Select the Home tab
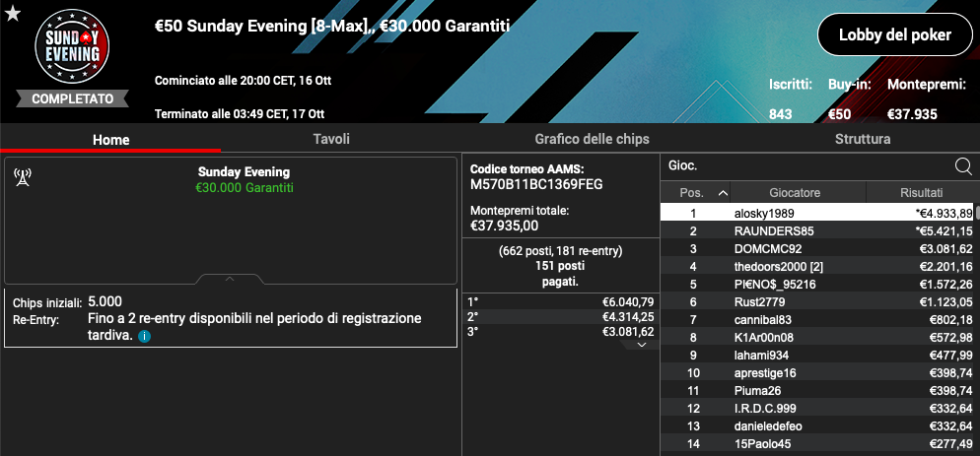Image resolution: width=980 pixels, height=456 pixels. coord(110,140)
